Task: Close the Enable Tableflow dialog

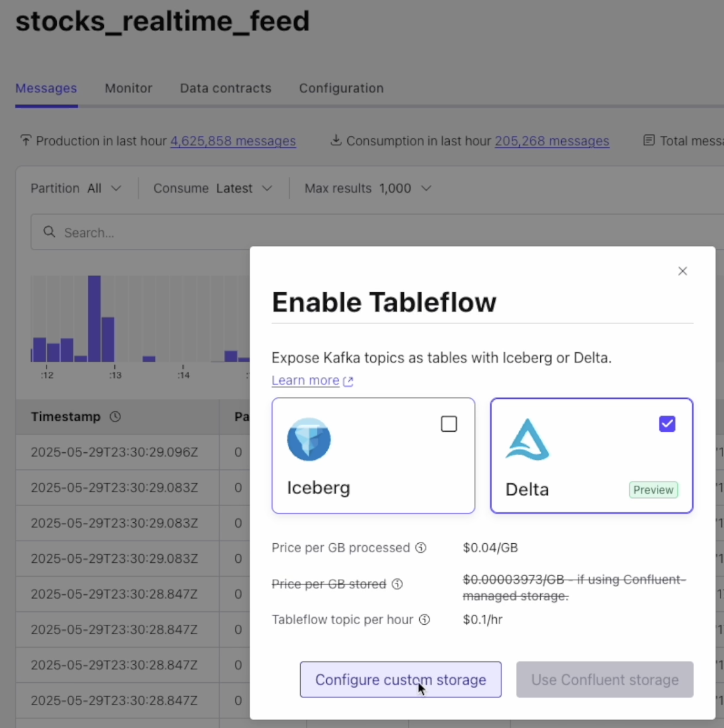Action: tap(682, 271)
